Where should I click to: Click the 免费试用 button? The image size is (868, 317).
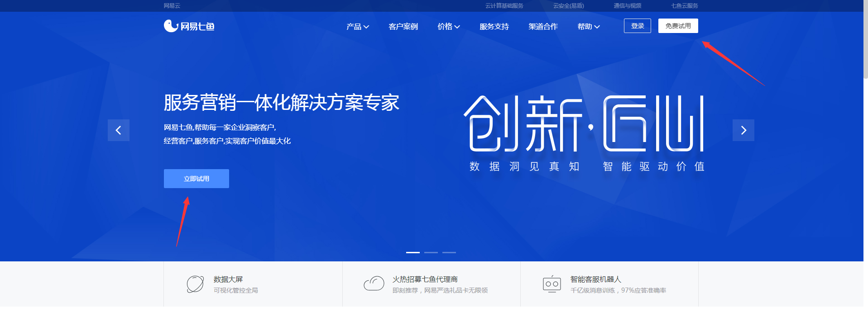(678, 26)
